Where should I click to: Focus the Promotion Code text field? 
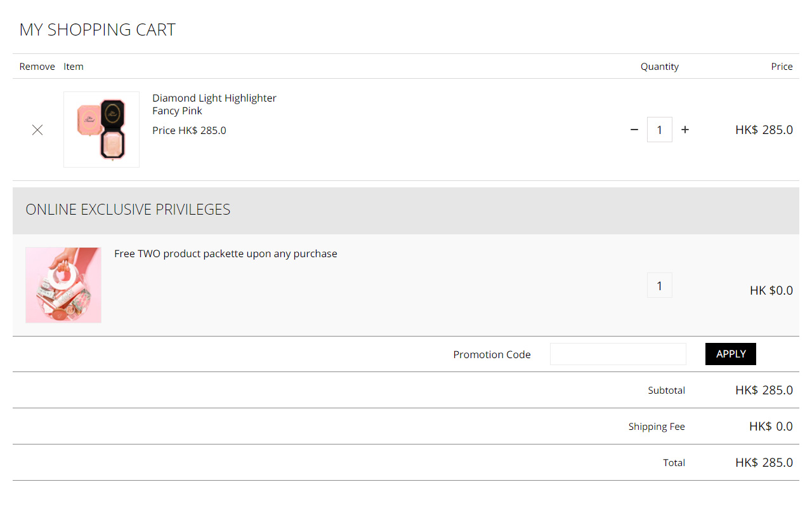617,354
